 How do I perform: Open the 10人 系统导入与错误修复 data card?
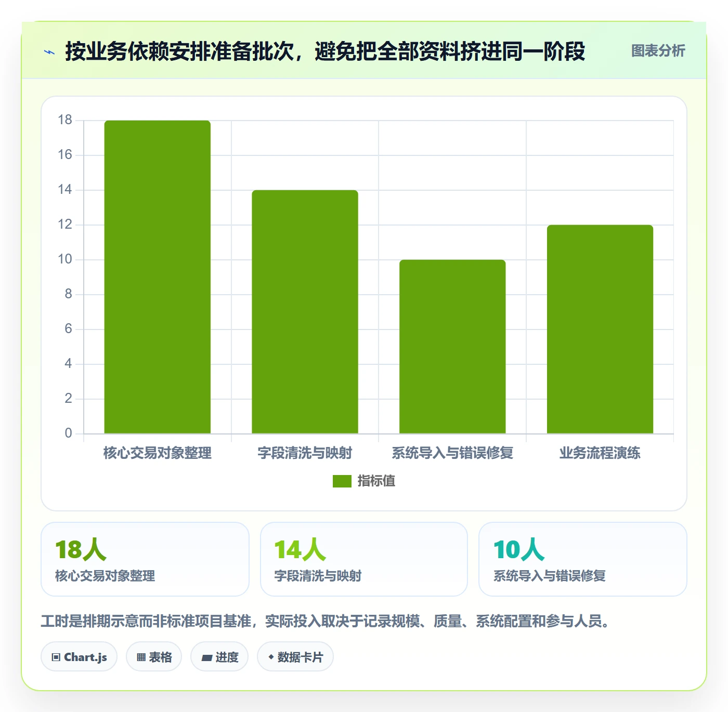point(583,559)
